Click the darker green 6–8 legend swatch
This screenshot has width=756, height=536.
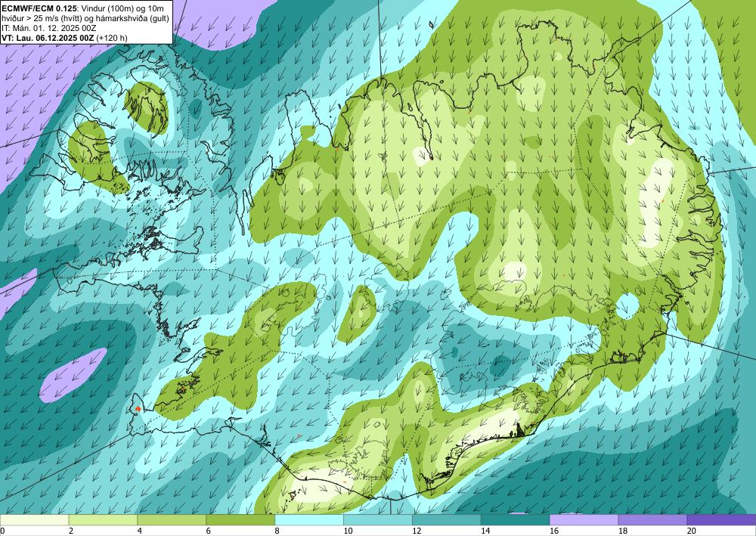[240, 520]
